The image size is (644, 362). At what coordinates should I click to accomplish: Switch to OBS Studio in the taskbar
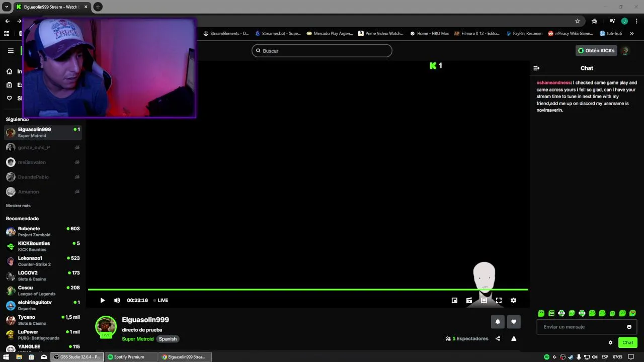(78, 357)
